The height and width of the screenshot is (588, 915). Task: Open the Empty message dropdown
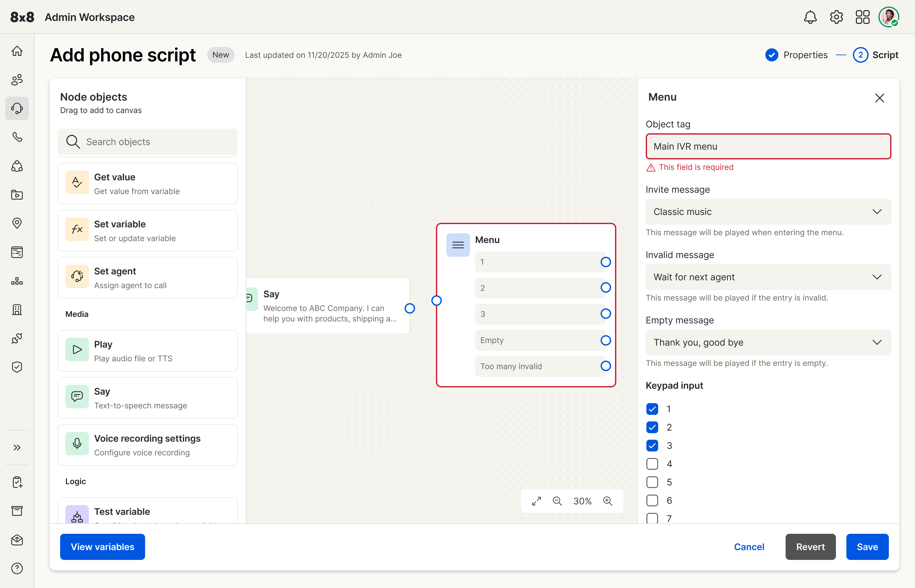point(768,342)
